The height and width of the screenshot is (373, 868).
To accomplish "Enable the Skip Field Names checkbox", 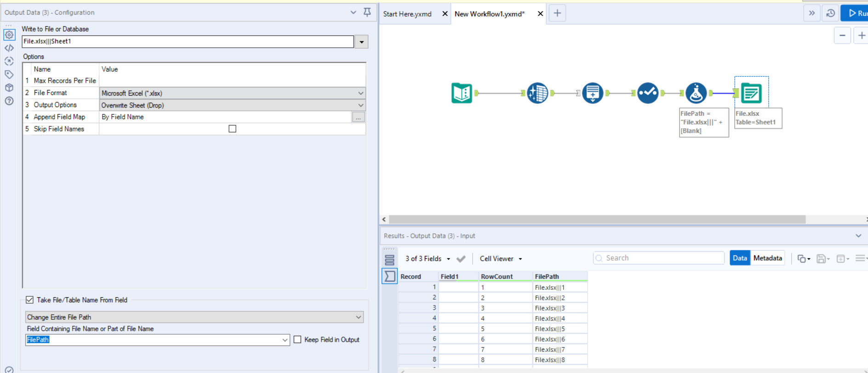I will (232, 129).
